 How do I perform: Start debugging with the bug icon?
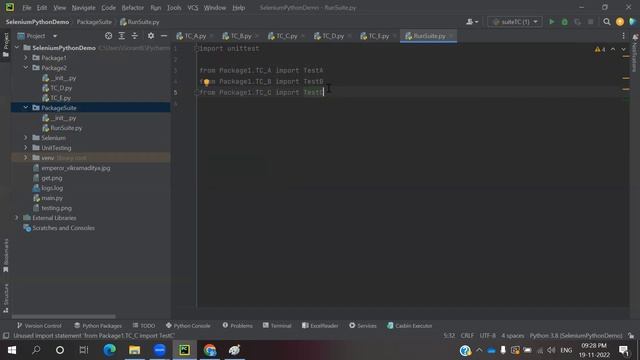point(564,22)
